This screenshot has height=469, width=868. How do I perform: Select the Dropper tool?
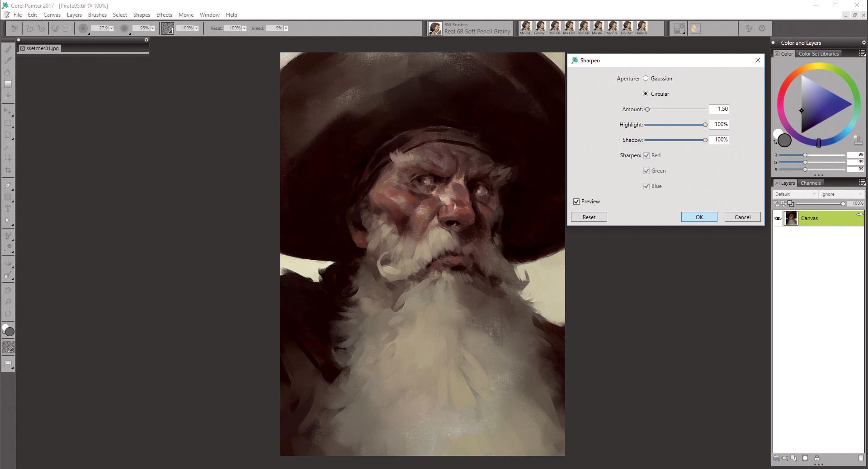coord(8,61)
